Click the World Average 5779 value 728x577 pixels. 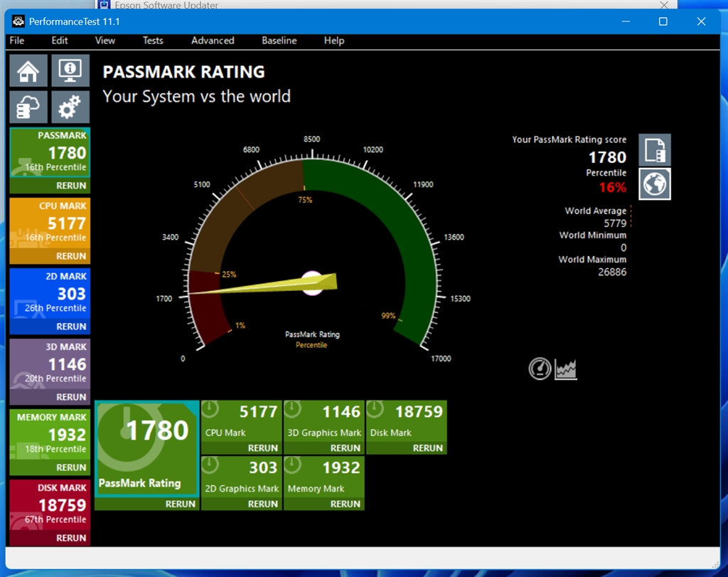[x=615, y=223]
